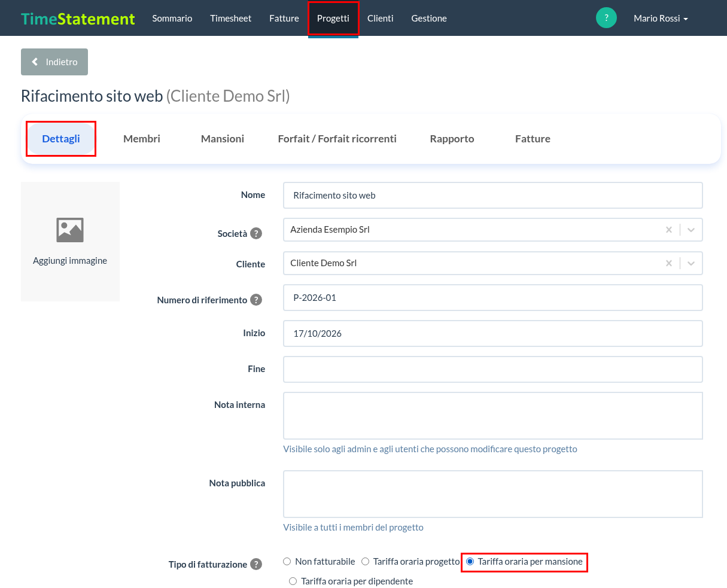This screenshot has height=588, width=727.
Task: Open the Sommario menu item
Action: (x=172, y=19)
